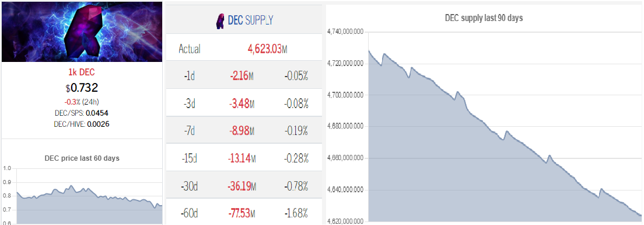Viewport: 644px width, 225px height.
Task: Select the -30d percentage -0.78%
Action: 296,186
